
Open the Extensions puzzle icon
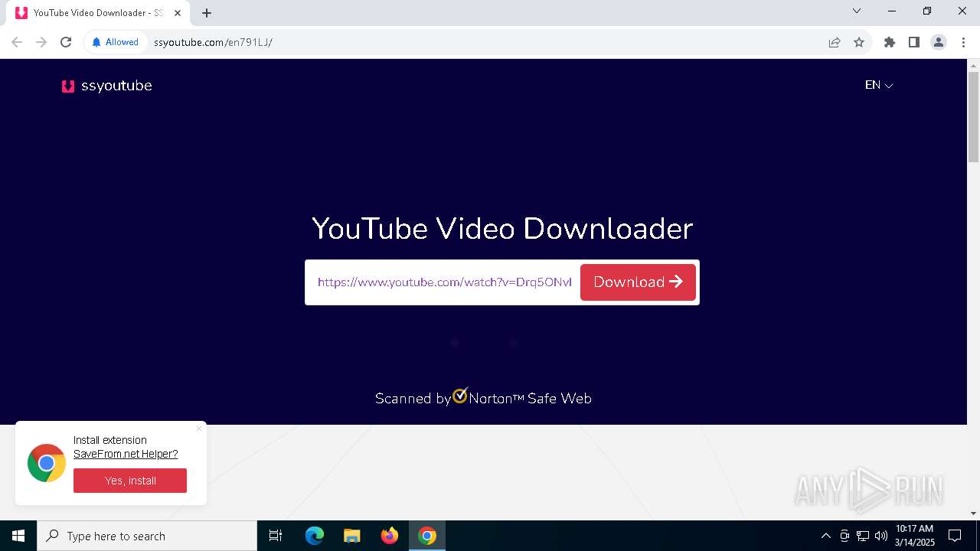pos(890,42)
